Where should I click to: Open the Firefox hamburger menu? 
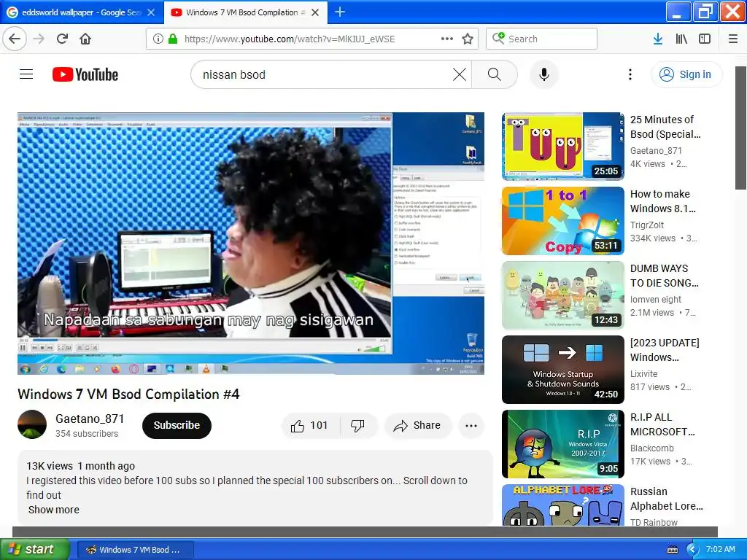coord(733,39)
